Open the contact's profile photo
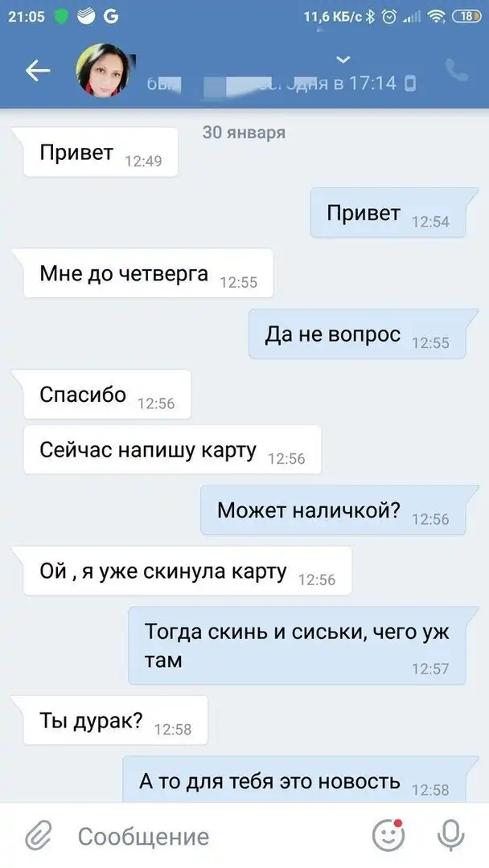The height and width of the screenshot is (868, 489). point(103,70)
